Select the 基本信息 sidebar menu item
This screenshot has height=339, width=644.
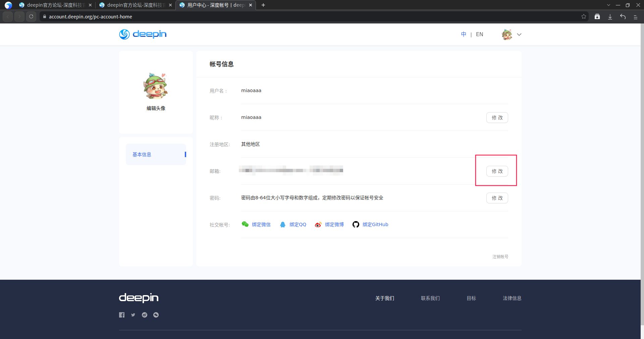point(156,154)
